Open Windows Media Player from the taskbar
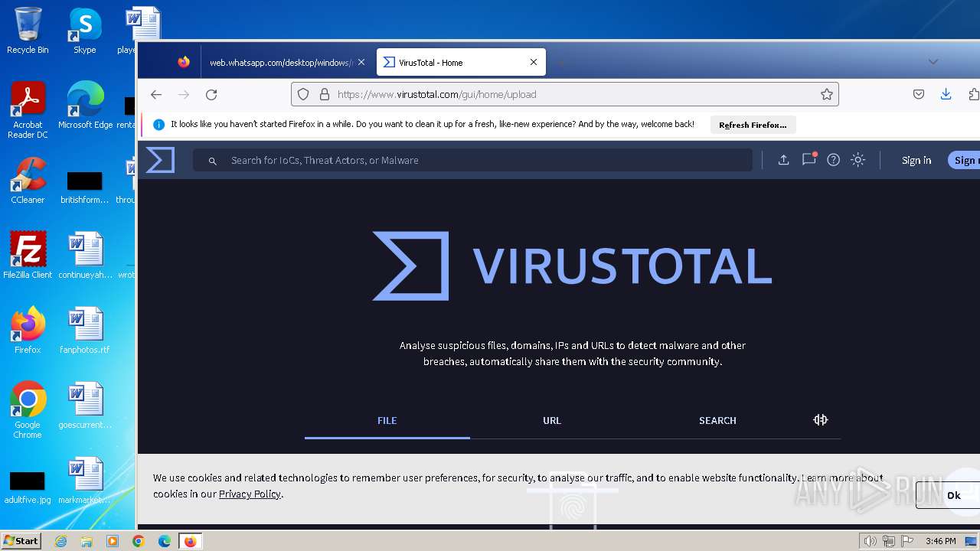The image size is (980, 551). pos(113,541)
